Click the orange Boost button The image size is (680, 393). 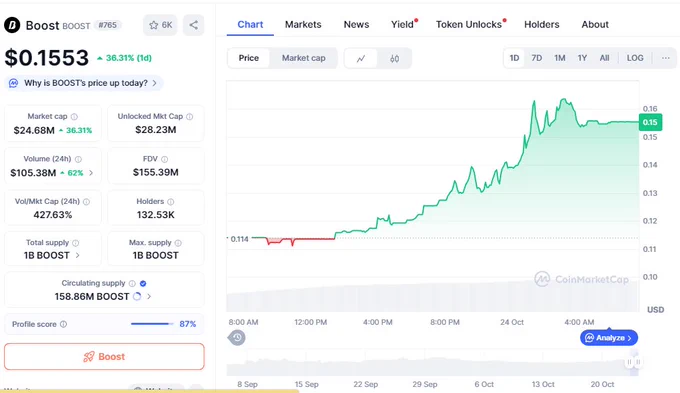click(x=104, y=357)
